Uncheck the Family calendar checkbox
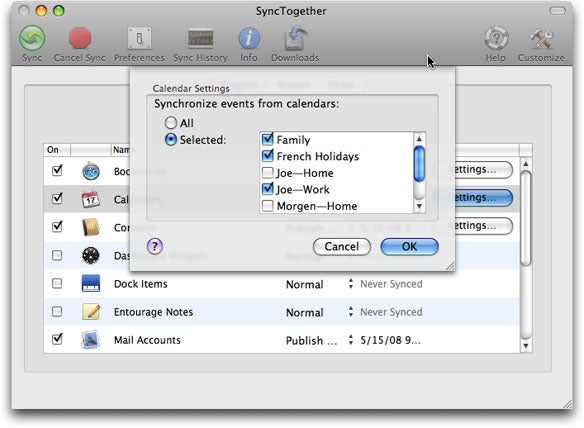This screenshot has height=428, width=584. 267,139
